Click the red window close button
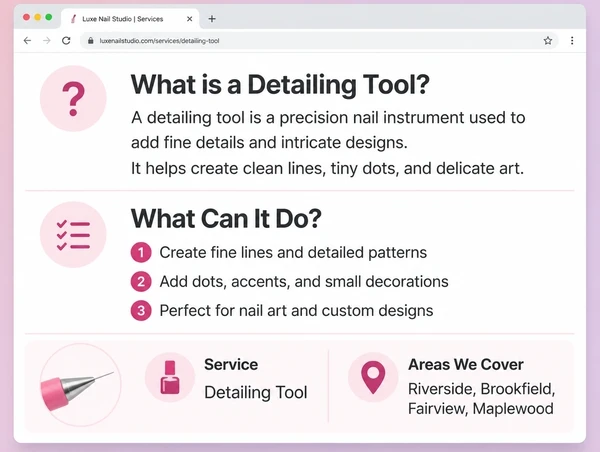Viewport: 600px width, 452px height. pos(26,17)
